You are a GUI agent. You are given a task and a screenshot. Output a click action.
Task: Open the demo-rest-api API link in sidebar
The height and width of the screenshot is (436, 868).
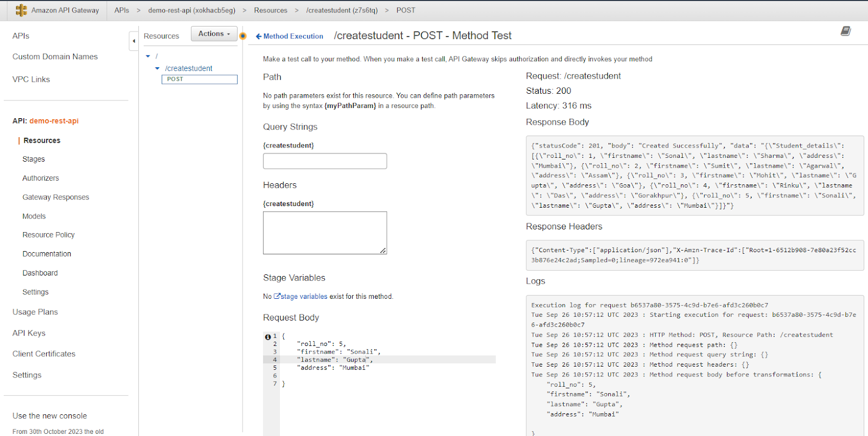(x=54, y=121)
